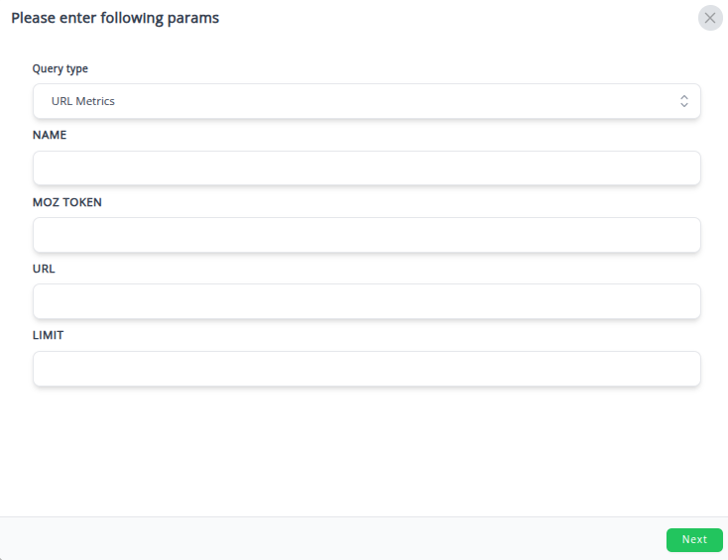728x560 pixels.
Task: Click the MOZ TOKEN field label
Action: (67, 202)
